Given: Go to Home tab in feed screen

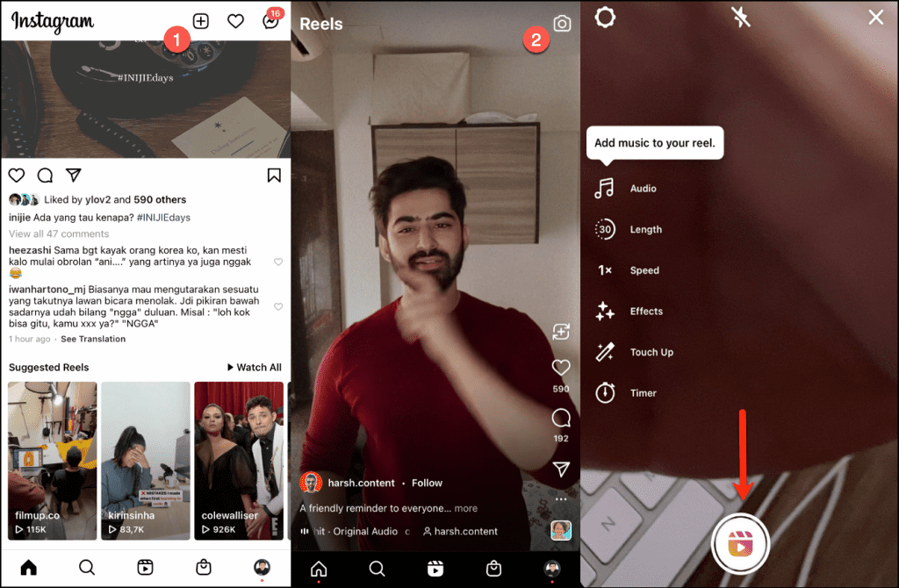Looking at the screenshot, I should [x=29, y=567].
